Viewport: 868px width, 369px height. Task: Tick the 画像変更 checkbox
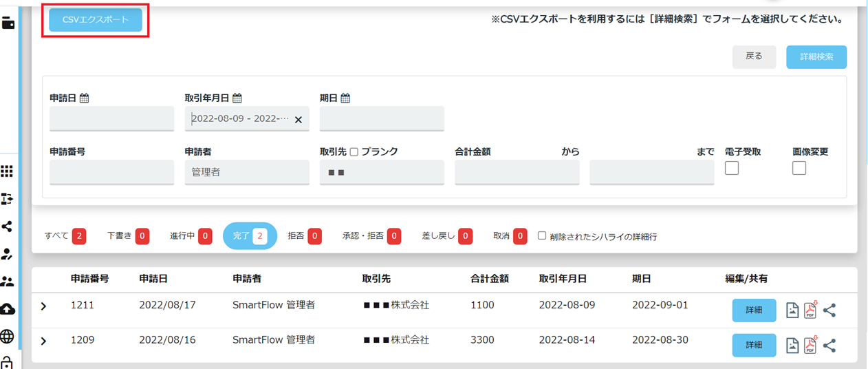click(x=799, y=168)
